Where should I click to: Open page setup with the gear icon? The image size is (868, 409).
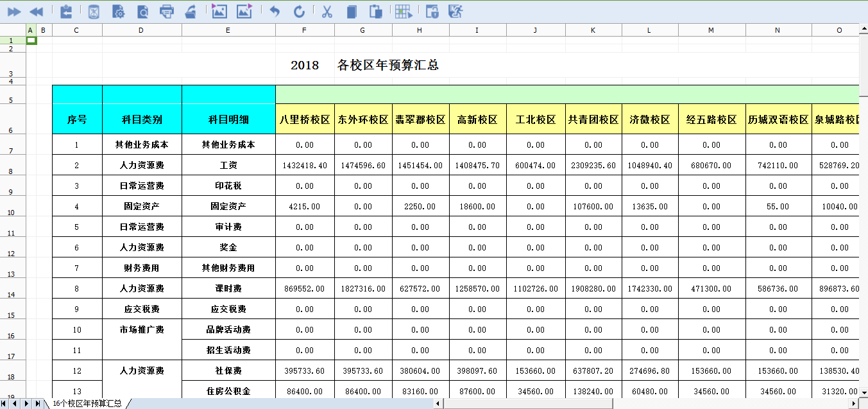click(118, 11)
